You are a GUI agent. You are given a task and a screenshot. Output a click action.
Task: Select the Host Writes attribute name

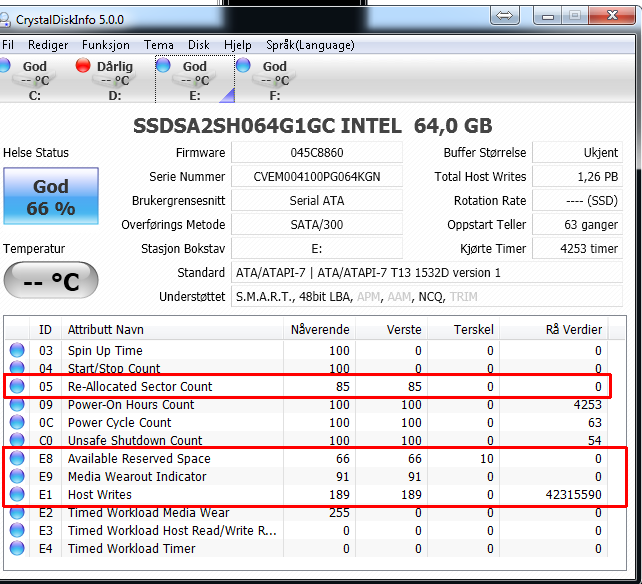tap(100, 495)
